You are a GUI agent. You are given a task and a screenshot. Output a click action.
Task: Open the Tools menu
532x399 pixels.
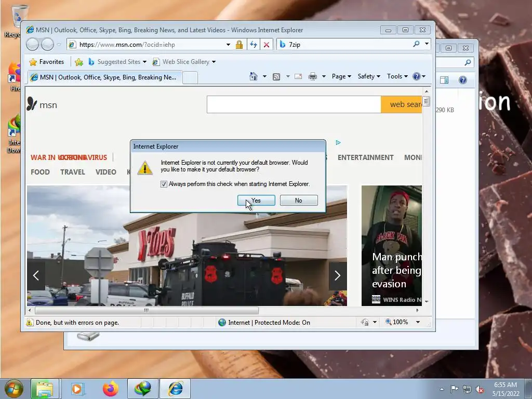[397, 76]
